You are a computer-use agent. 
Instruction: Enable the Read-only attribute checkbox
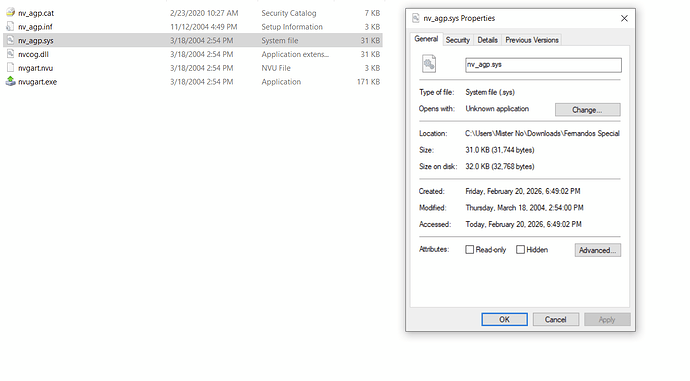pyautogui.click(x=470, y=249)
